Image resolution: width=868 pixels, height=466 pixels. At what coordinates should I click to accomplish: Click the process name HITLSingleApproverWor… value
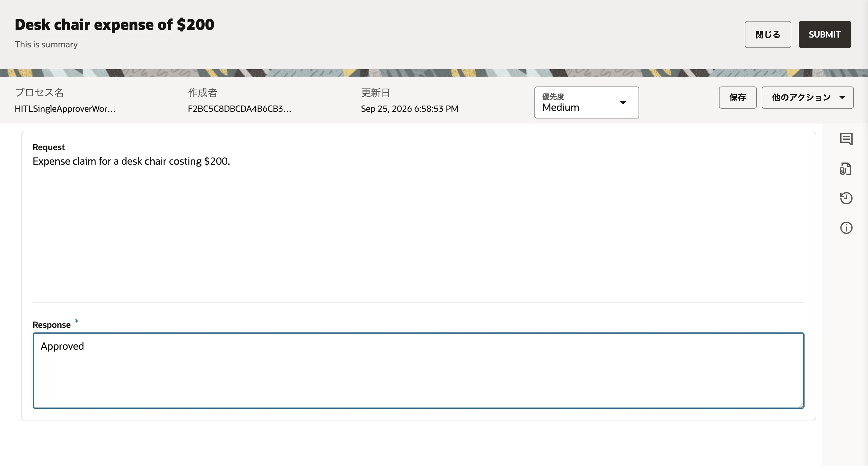[x=65, y=109]
